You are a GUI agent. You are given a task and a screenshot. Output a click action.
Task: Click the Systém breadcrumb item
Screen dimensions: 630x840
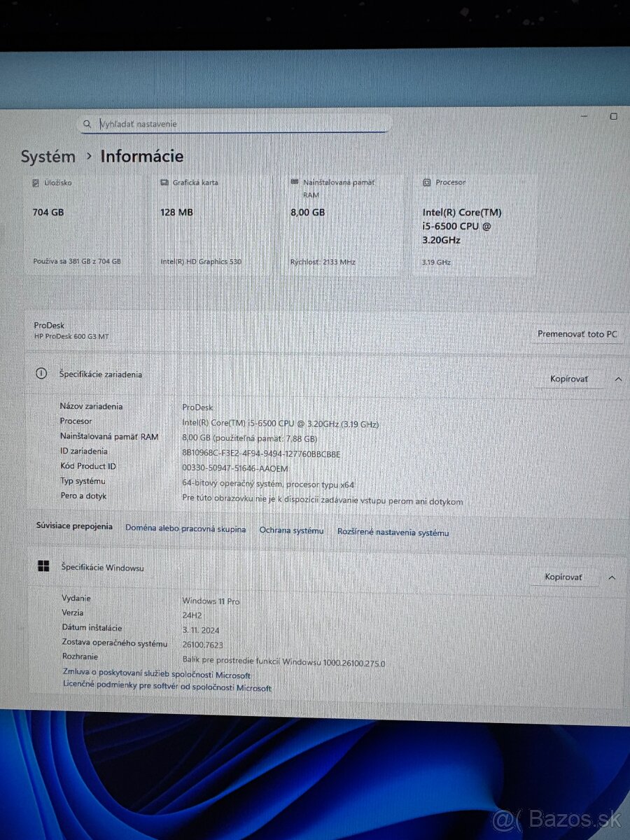[48, 156]
